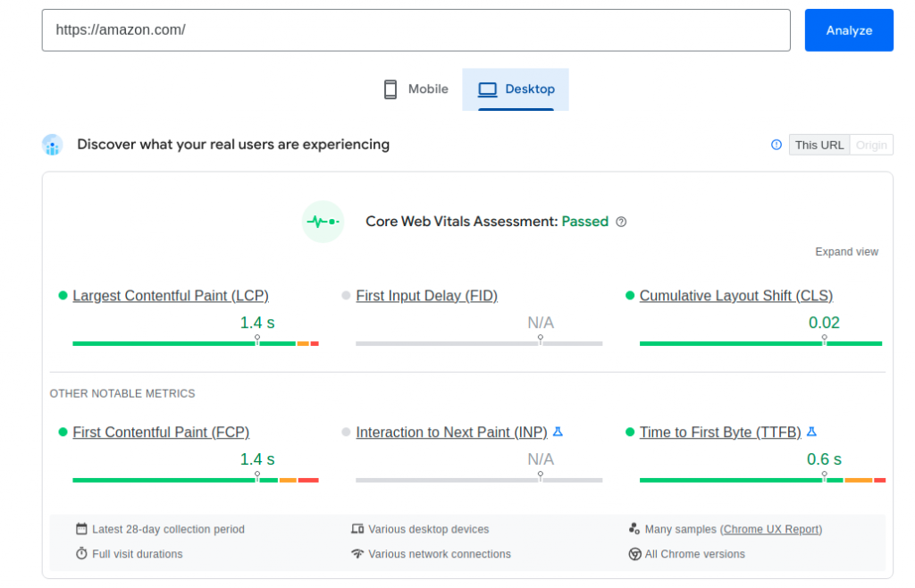
Task: Select the Desktop tab
Action: pyautogui.click(x=516, y=89)
